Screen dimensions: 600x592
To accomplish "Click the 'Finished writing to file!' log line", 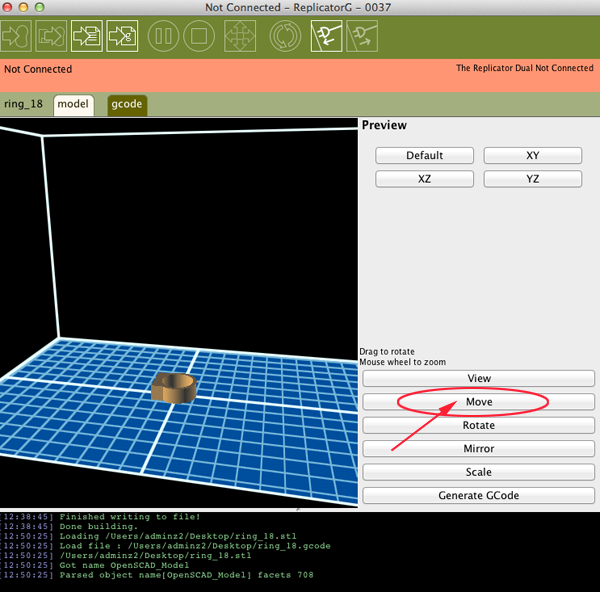I will [x=130, y=517].
